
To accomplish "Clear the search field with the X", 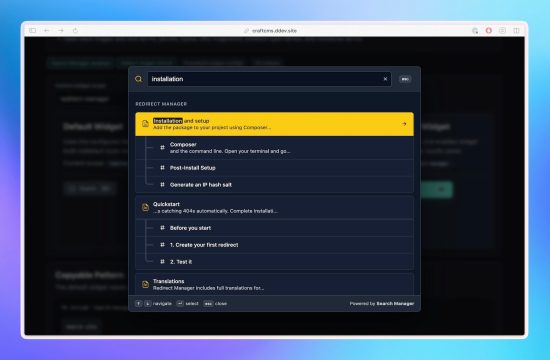I will 385,79.
